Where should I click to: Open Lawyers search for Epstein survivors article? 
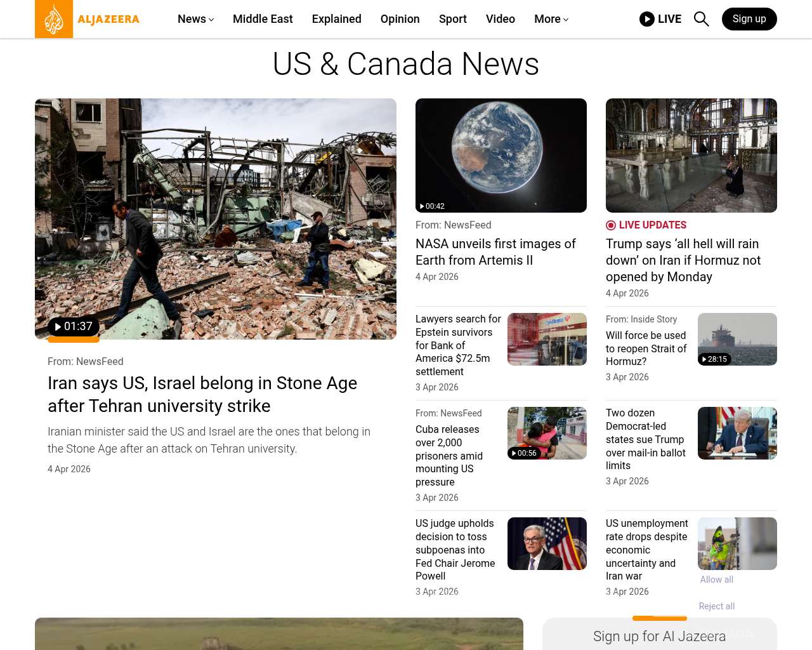pos(458,345)
